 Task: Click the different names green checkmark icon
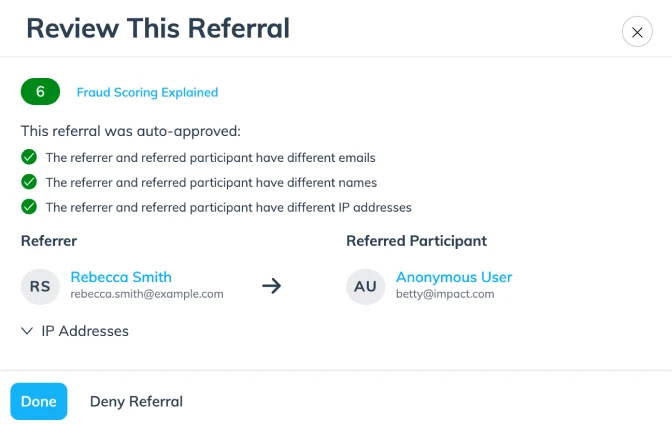[29, 182]
